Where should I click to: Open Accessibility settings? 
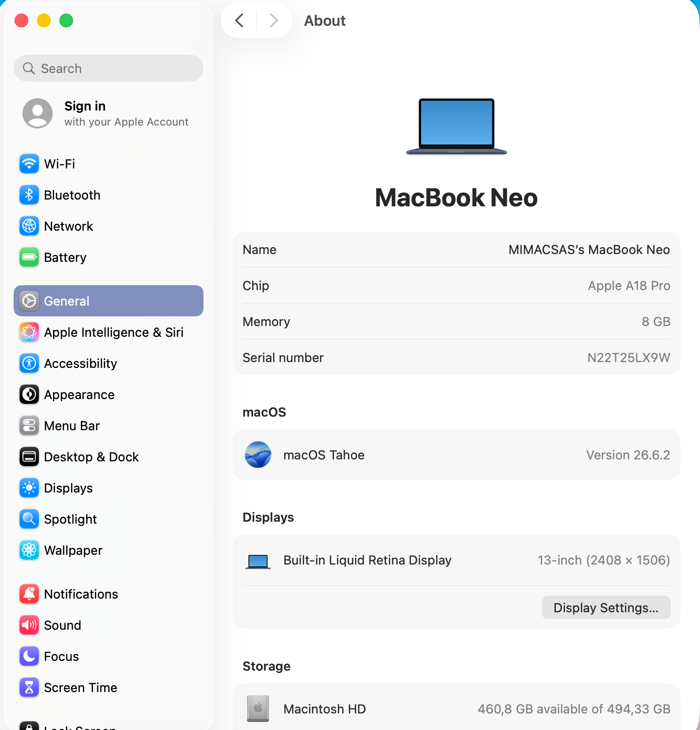[109, 364]
